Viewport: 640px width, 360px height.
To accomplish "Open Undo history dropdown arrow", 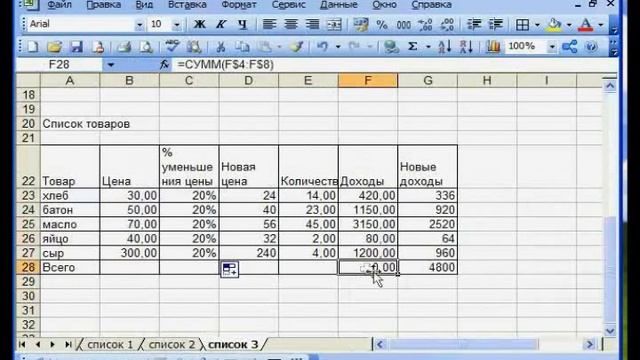I will [338, 47].
